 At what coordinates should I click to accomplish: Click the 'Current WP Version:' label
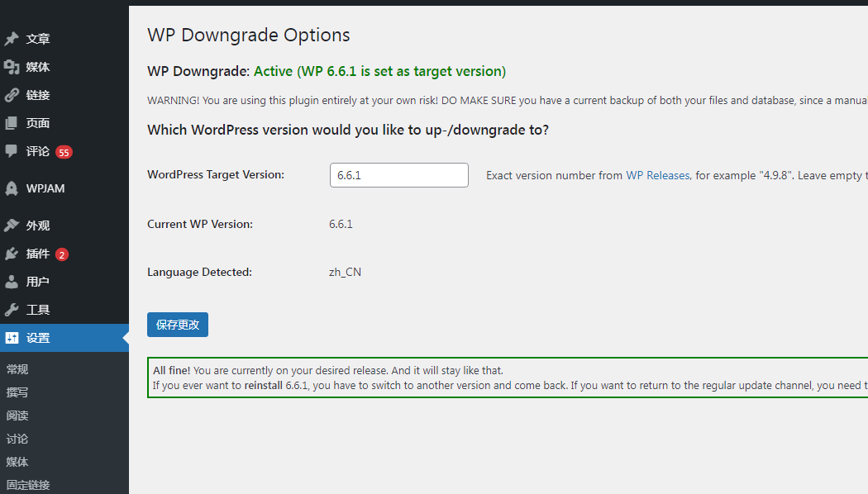point(200,224)
